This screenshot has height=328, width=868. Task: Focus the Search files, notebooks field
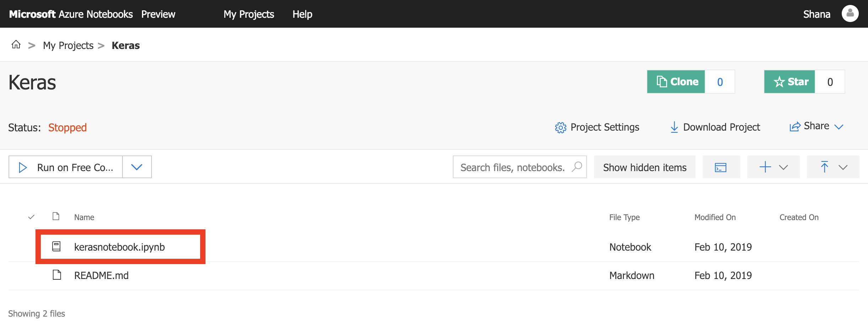click(x=520, y=167)
